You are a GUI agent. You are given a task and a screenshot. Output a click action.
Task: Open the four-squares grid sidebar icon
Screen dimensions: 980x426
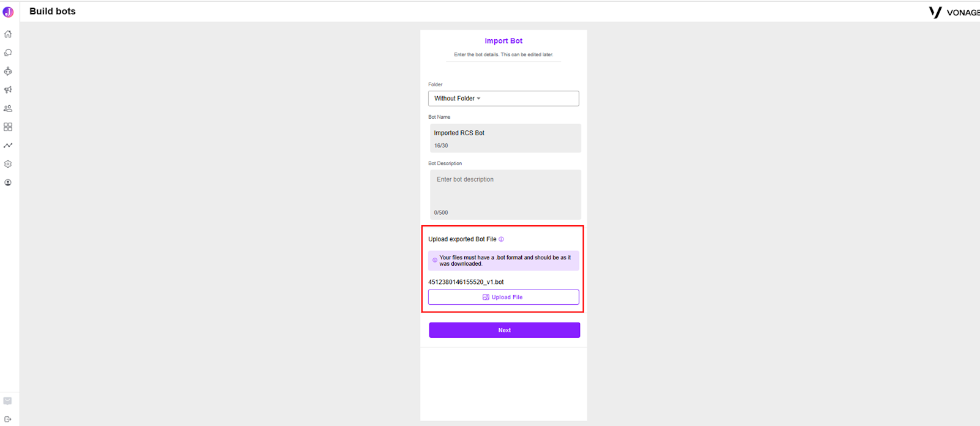pyautogui.click(x=8, y=127)
